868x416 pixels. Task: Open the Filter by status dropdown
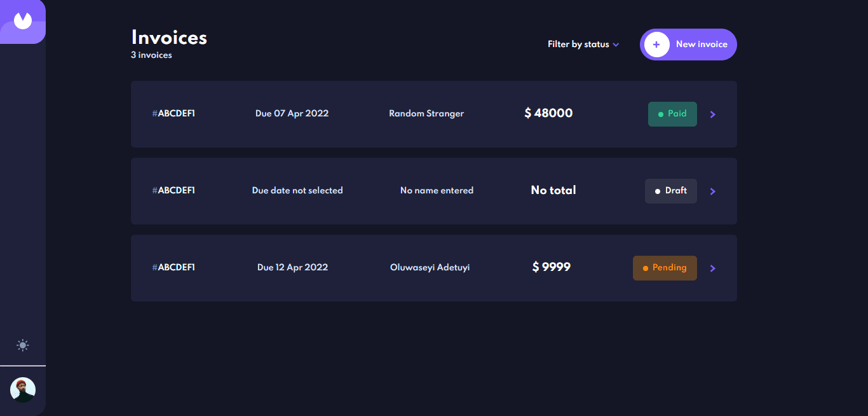(x=583, y=45)
